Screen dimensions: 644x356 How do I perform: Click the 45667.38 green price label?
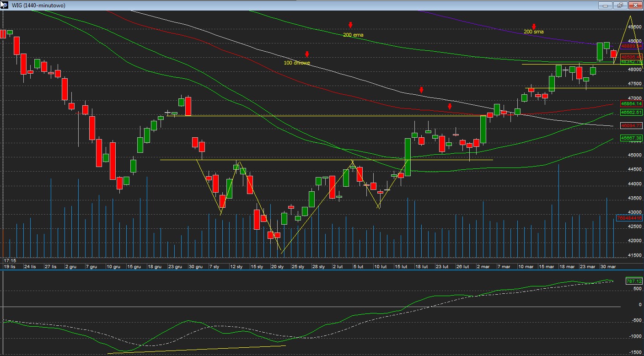click(631, 138)
